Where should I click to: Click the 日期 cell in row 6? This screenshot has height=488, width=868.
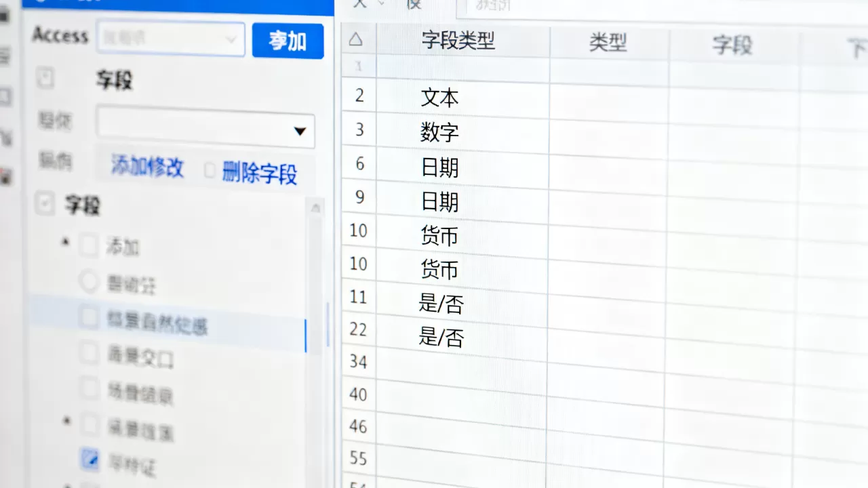(462, 167)
